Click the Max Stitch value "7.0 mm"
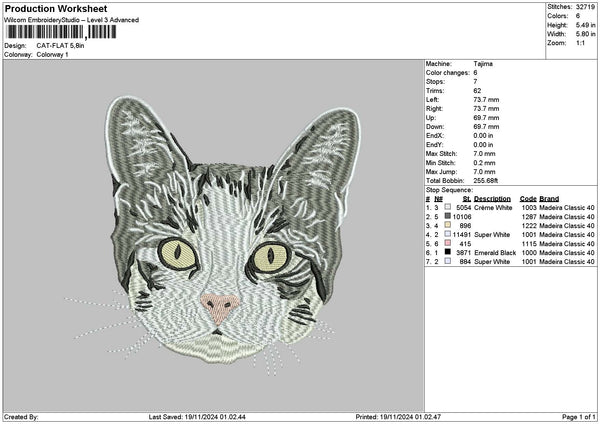The height and width of the screenshot is (424, 600). click(484, 154)
